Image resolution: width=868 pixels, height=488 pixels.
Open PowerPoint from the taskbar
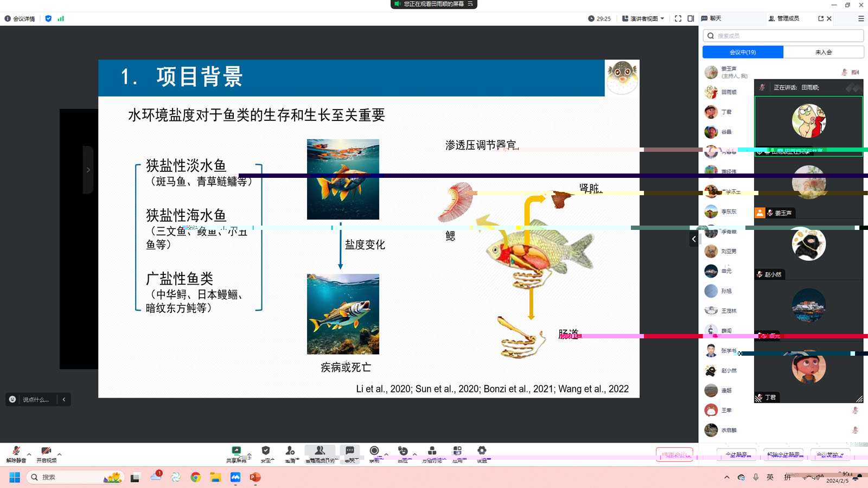[256, 477]
